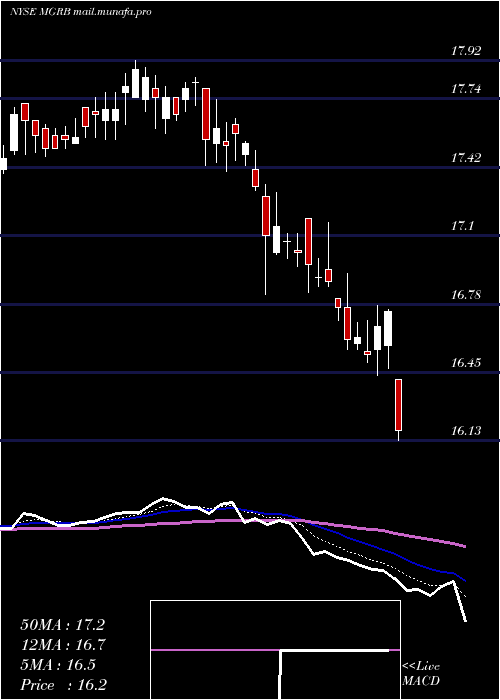
Task: Click the Price : 16.2 reading
Action: tap(63, 685)
